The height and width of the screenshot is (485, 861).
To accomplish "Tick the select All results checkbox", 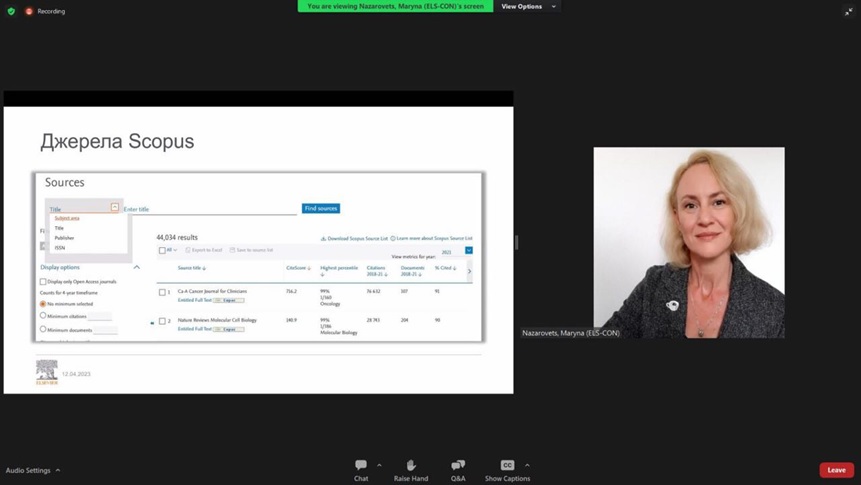I will [162, 250].
